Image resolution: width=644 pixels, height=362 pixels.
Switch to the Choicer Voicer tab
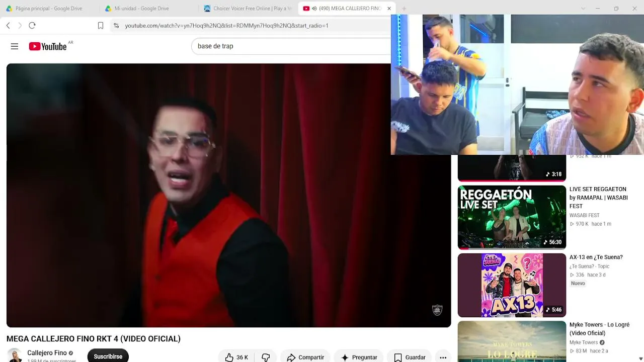point(248,9)
